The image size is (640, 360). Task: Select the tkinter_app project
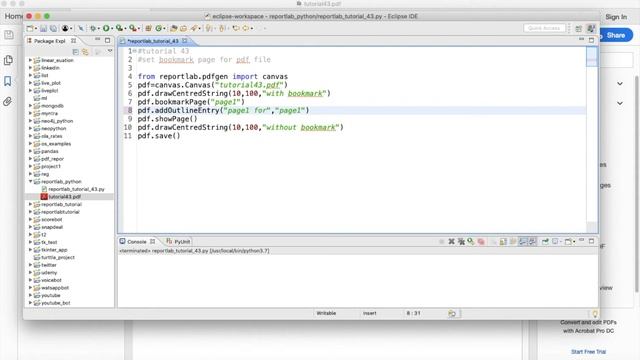54,250
